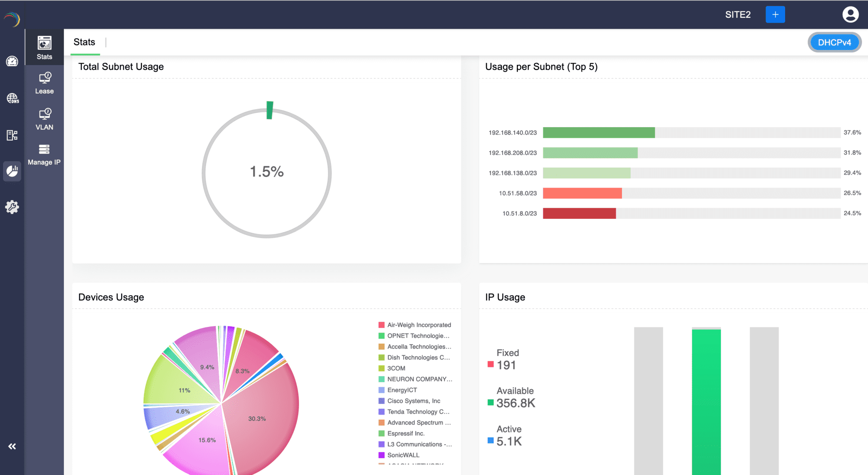868x475 pixels.
Task: Click the SITE2 site label
Action: [x=738, y=15]
